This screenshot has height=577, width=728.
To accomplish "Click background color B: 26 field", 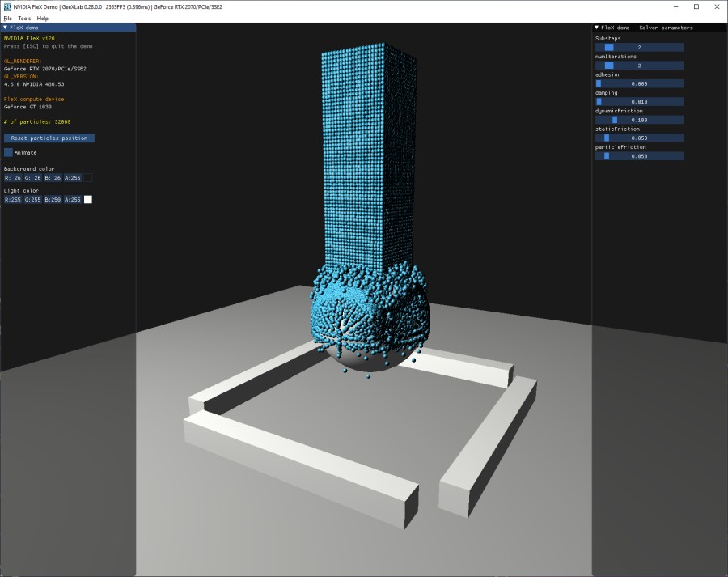I will [x=53, y=178].
